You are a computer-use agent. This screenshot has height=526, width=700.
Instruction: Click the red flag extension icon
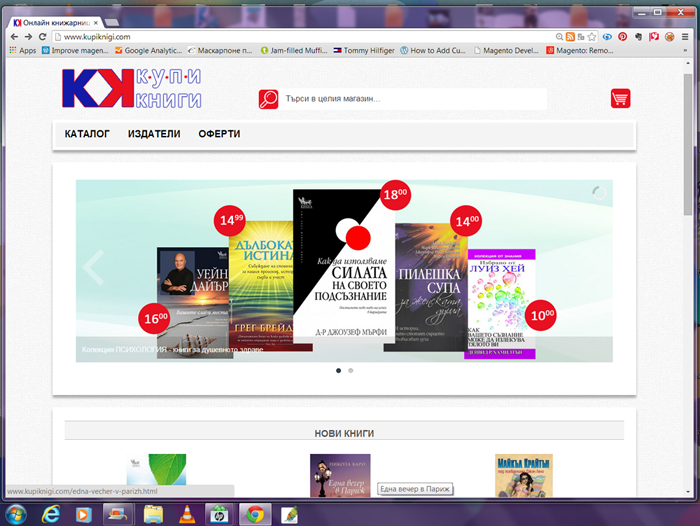[x=654, y=37]
